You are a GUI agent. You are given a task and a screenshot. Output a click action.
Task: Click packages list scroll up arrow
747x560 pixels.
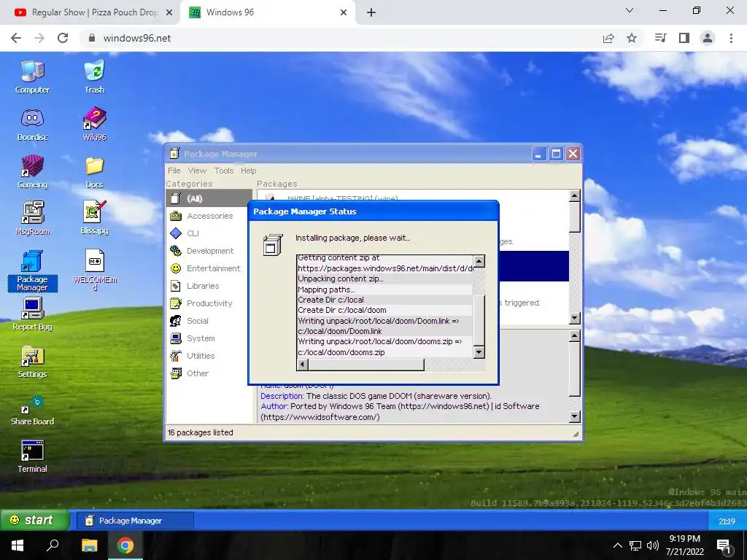[x=575, y=195]
